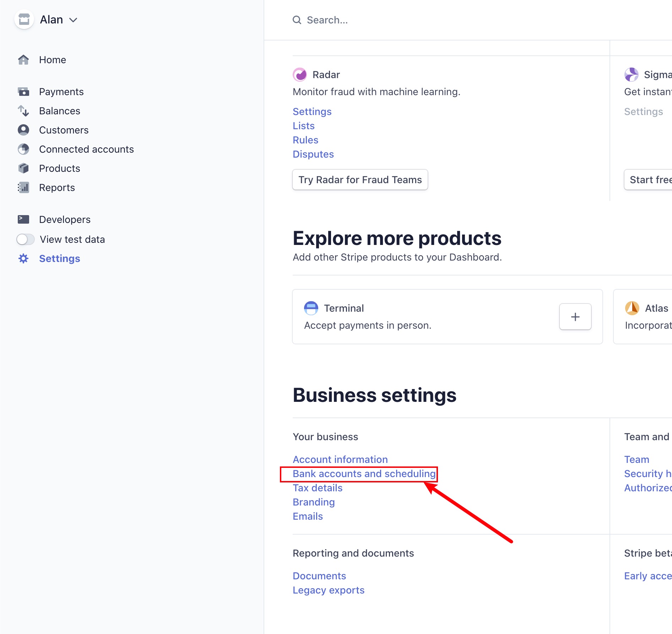The width and height of the screenshot is (672, 634).
Task: Open Tax details link
Action: 318,488
